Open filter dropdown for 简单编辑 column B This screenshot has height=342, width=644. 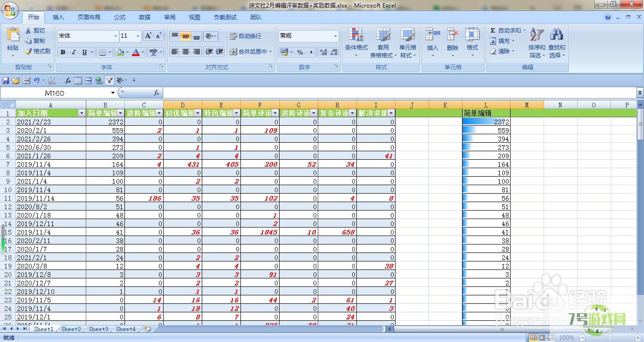[120, 113]
